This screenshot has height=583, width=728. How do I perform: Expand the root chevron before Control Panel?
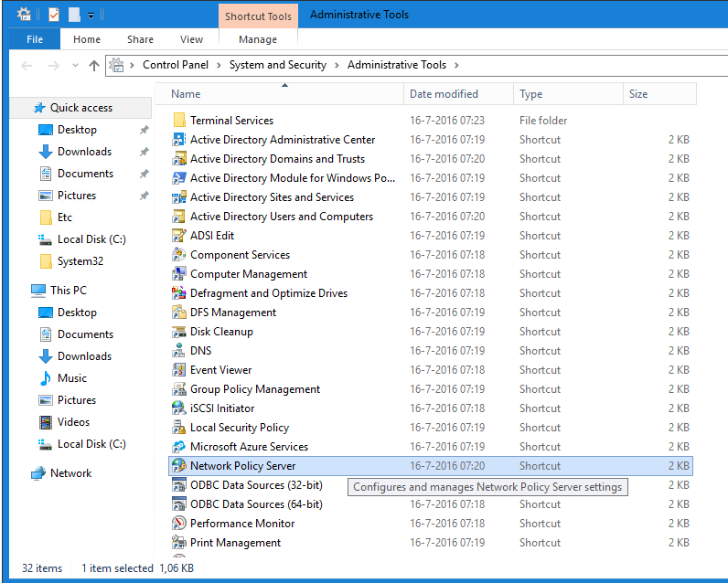(133, 66)
